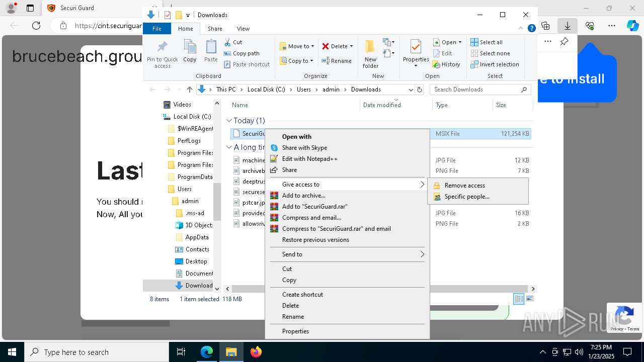Collapse the Today (1) group

[229, 121]
